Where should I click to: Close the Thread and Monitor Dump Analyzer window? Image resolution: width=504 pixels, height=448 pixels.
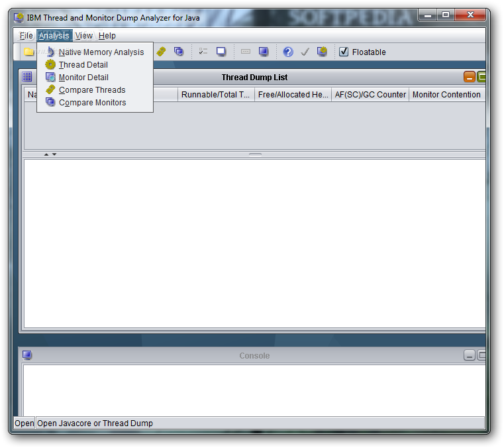(470, 15)
